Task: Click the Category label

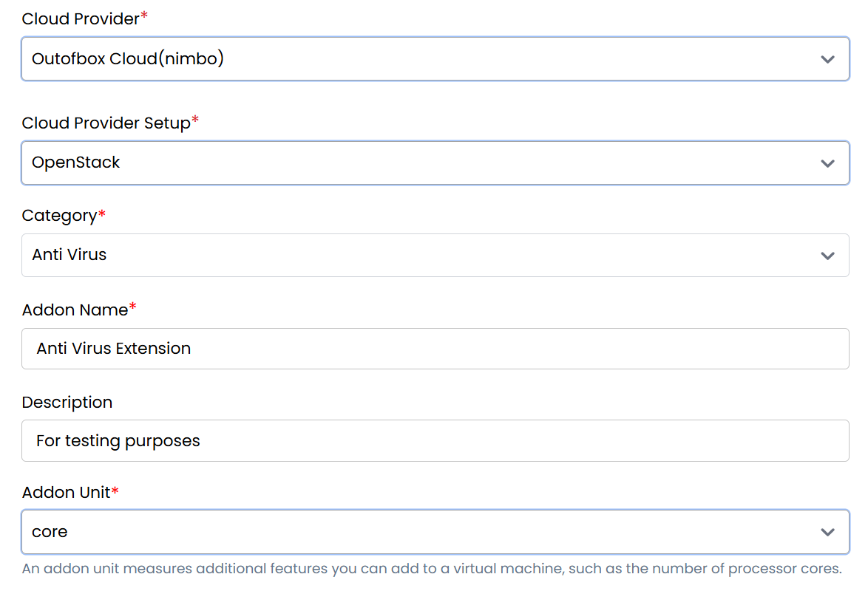Action: [x=59, y=216]
